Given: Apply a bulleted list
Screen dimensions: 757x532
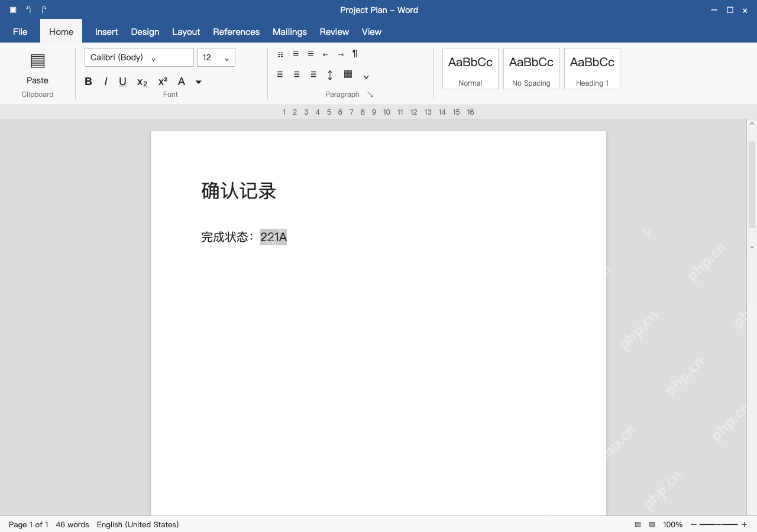Looking at the screenshot, I should click(280, 54).
